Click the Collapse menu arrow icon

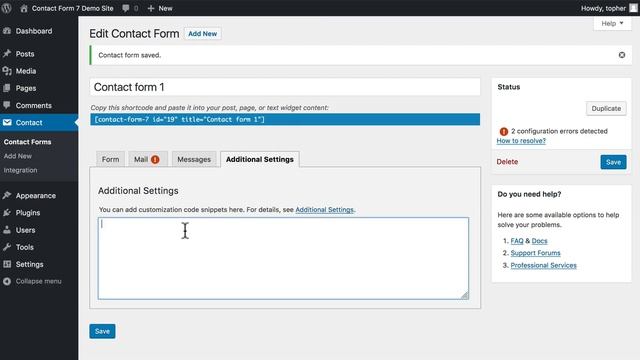coord(7,281)
